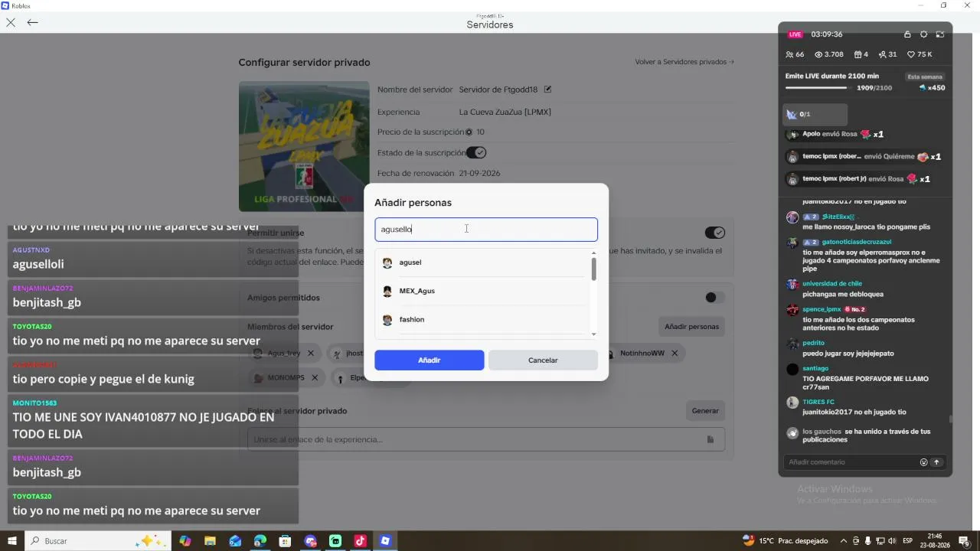Click the Esta semana badge
This screenshot has height=551, width=980.
pyautogui.click(x=925, y=77)
